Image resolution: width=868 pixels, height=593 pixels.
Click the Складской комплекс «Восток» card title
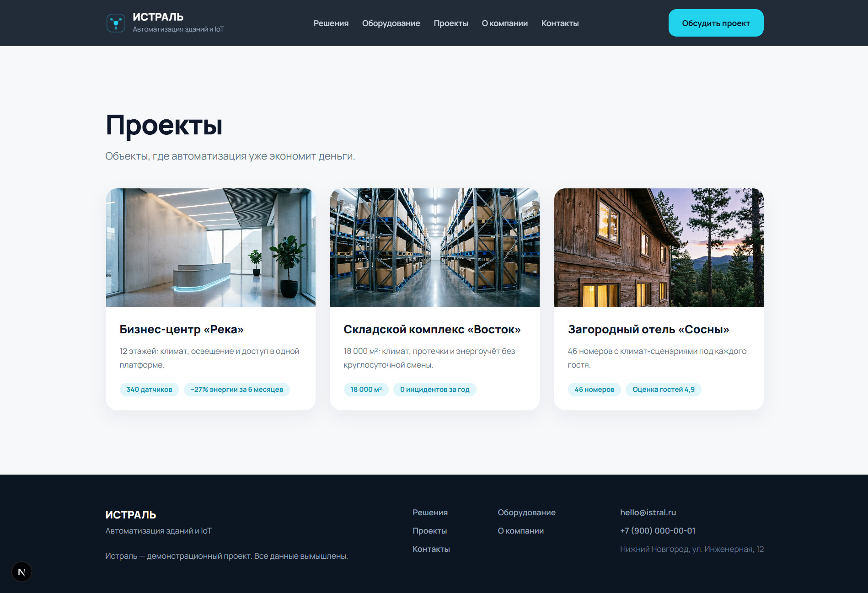click(432, 329)
